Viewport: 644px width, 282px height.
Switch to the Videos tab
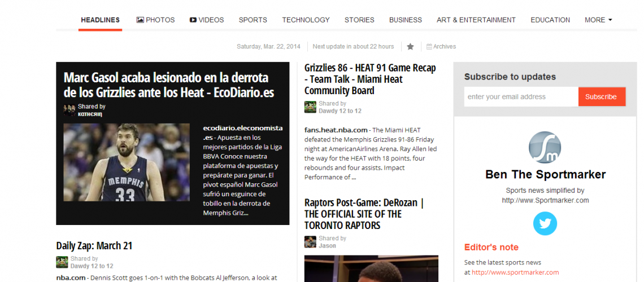[207, 20]
